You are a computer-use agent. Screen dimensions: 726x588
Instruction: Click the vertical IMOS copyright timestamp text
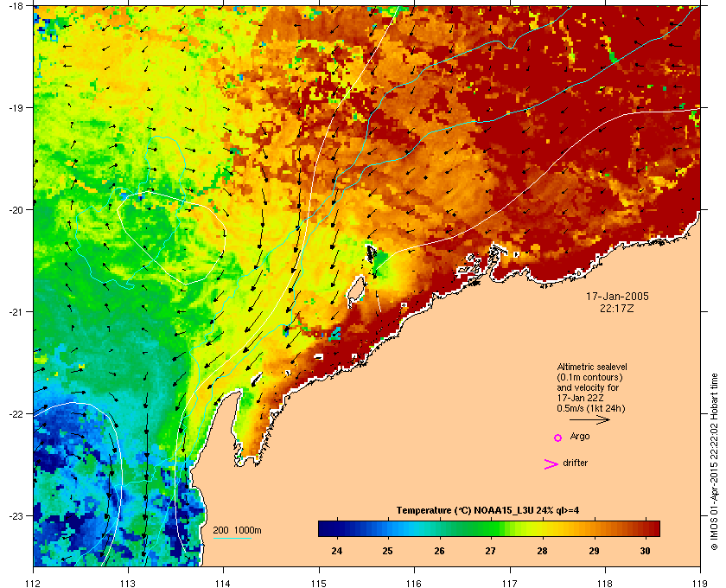(x=714, y=462)
